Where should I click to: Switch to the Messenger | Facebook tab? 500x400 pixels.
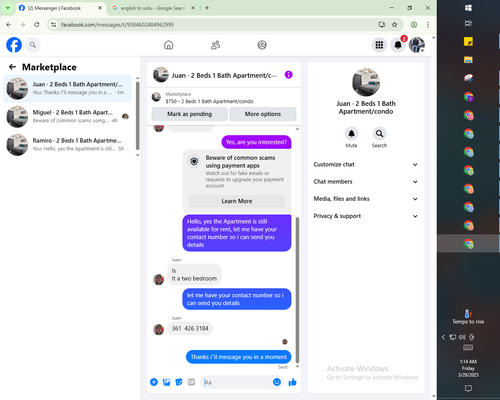[x=60, y=8]
